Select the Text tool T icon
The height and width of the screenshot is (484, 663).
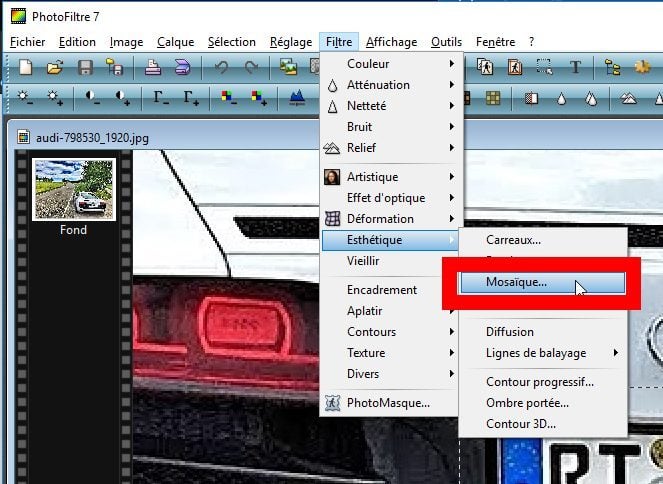[x=575, y=67]
